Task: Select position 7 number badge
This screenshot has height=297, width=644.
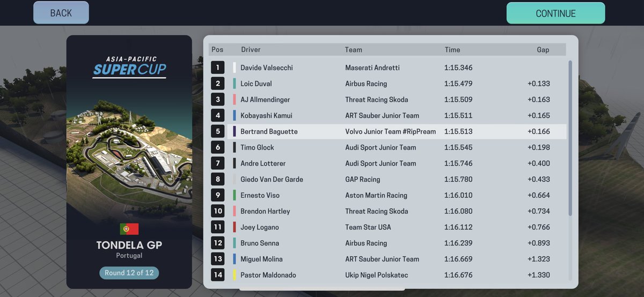Action: 218,164
